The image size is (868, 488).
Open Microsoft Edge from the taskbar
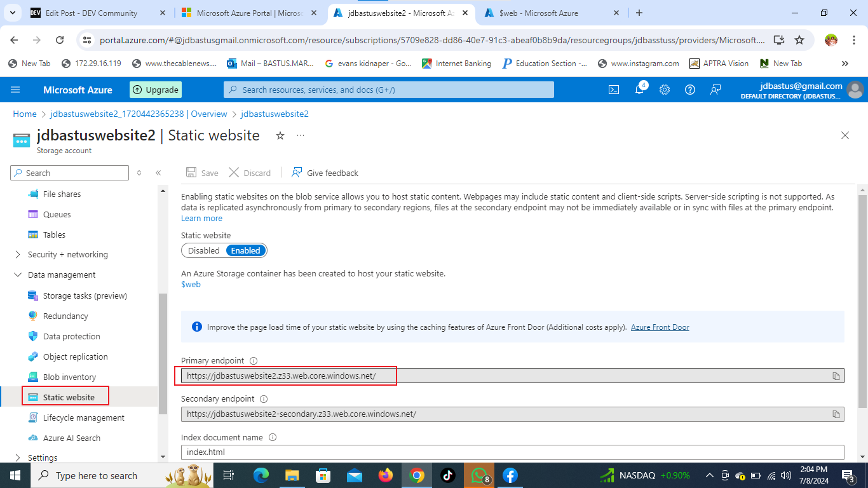pos(261,475)
